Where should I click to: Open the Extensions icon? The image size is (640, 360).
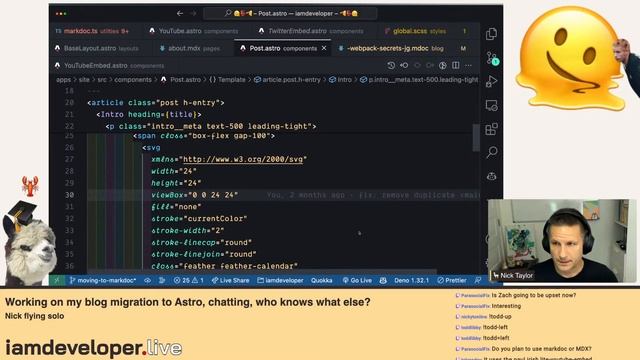491,129
